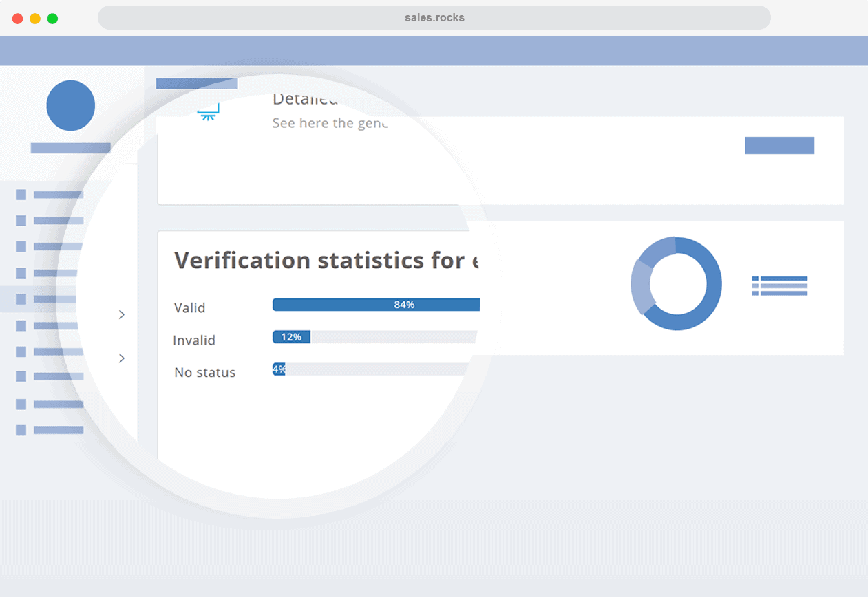Click the round blue profile avatar
Image resolution: width=868 pixels, height=597 pixels.
[70, 106]
